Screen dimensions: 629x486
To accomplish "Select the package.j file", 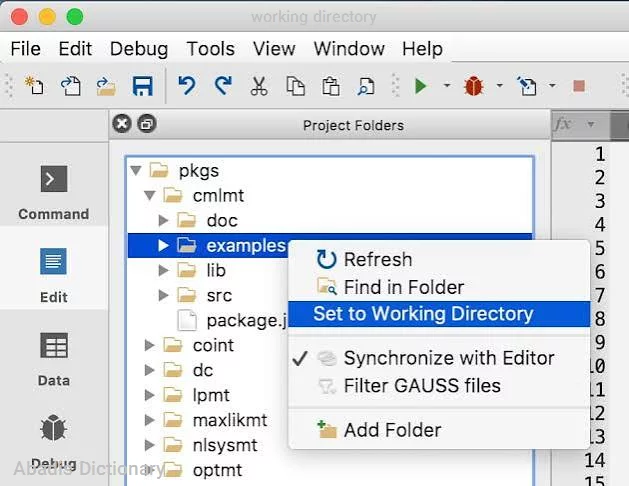I will point(246,320).
